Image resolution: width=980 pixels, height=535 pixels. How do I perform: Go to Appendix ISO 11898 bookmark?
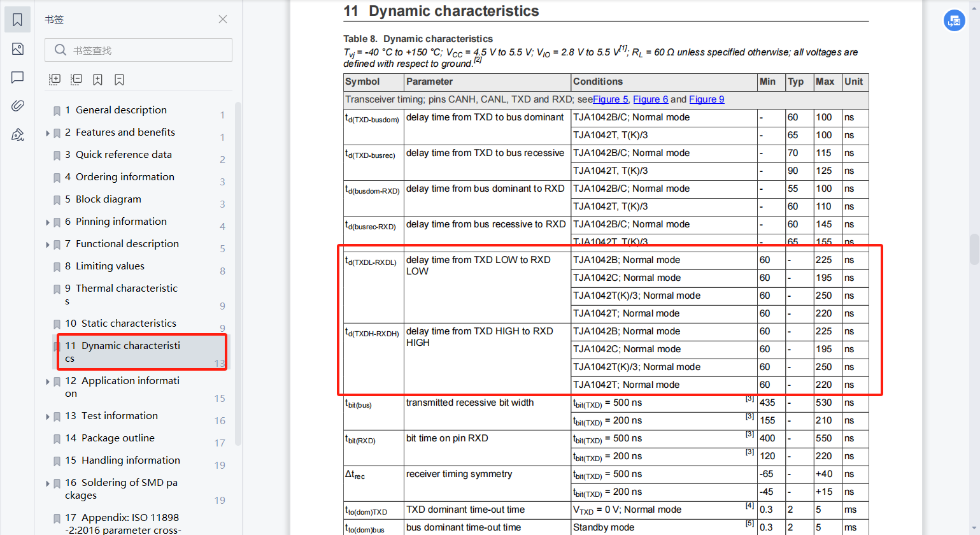coord(123,524)
